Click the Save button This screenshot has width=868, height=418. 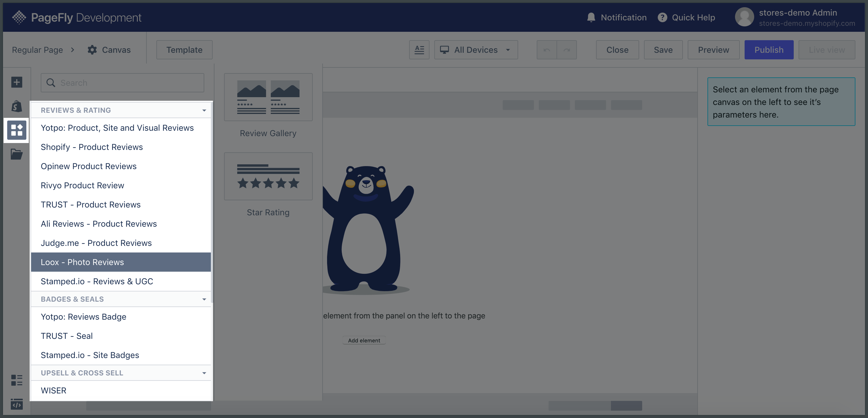tap(663, 50)
